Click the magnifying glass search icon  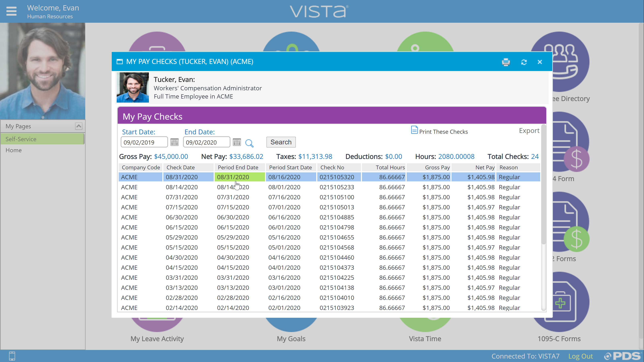[x=249, y=143]
